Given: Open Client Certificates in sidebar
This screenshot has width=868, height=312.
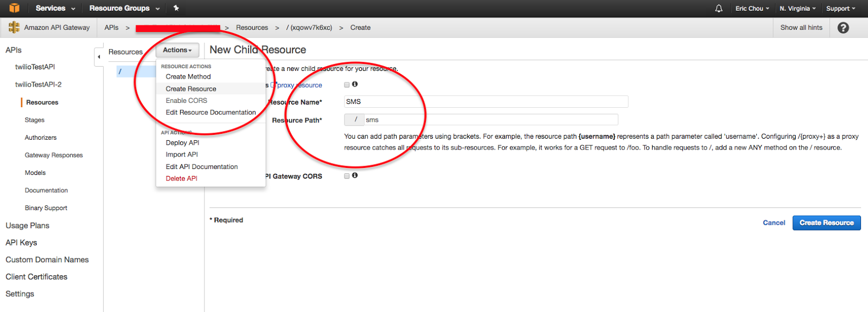Looking at the screenshot, I should 36,277.
